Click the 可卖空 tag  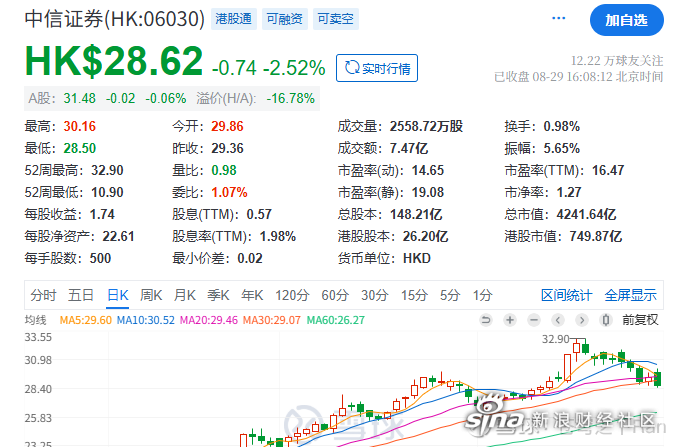pyautogui.click(x=336, y=19)
